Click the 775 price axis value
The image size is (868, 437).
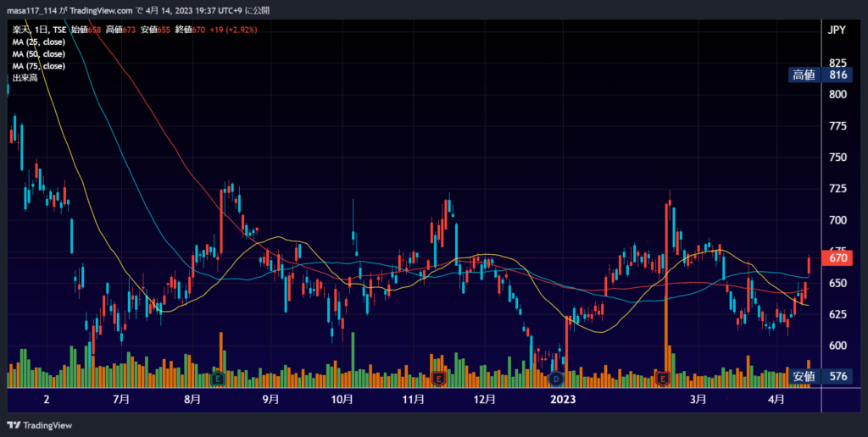point(838,126)
